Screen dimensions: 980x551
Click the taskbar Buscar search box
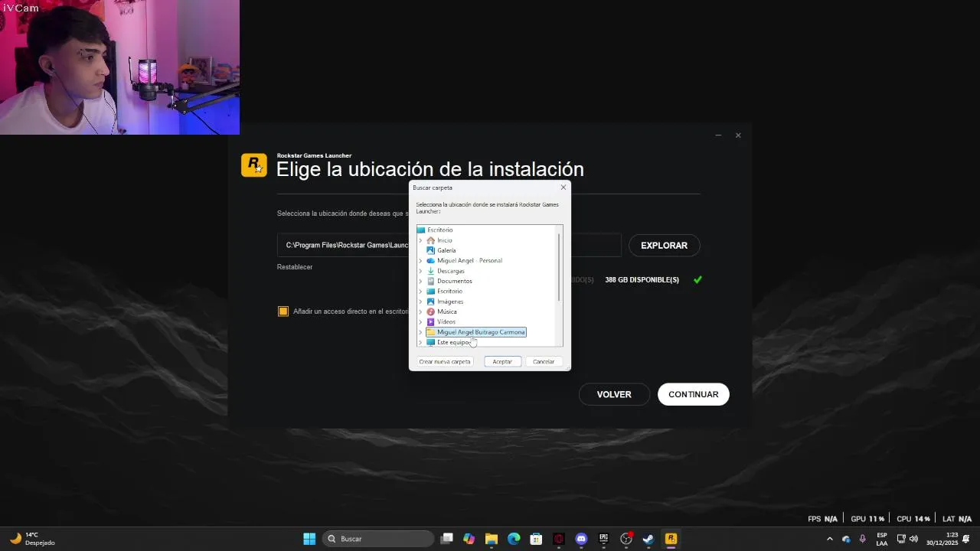(x=378, y=539)
